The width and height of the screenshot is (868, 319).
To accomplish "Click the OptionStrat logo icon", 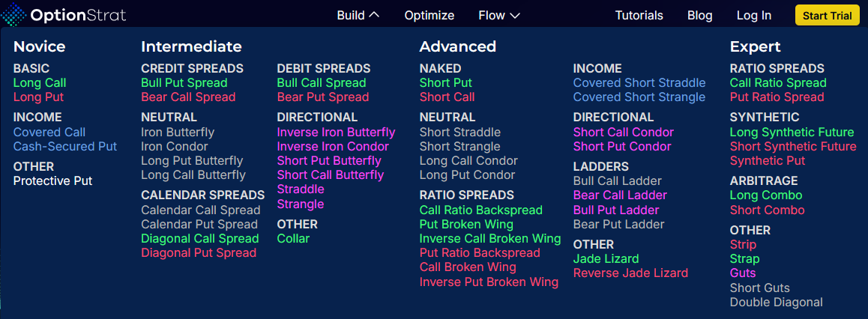I will click(13, 15).
